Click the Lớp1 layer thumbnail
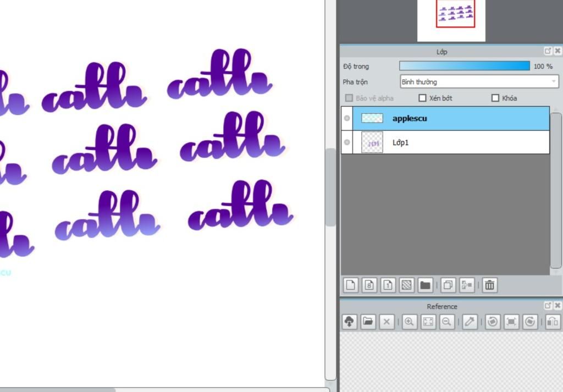The width and height of the screenshot is (563, 392). pos(372,142)
